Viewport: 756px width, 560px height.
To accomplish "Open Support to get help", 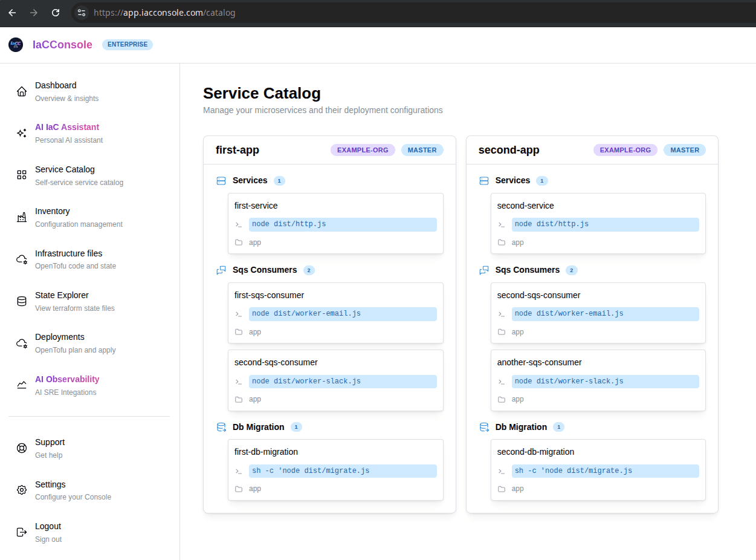I will click(x=89, y=448).
